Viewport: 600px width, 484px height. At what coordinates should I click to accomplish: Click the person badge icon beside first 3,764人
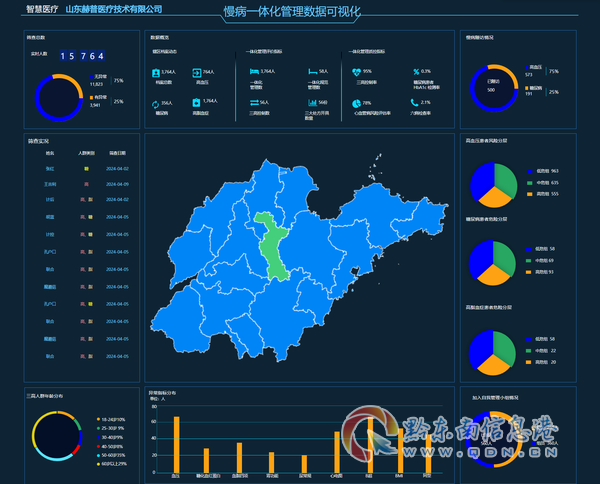point(156,73)
